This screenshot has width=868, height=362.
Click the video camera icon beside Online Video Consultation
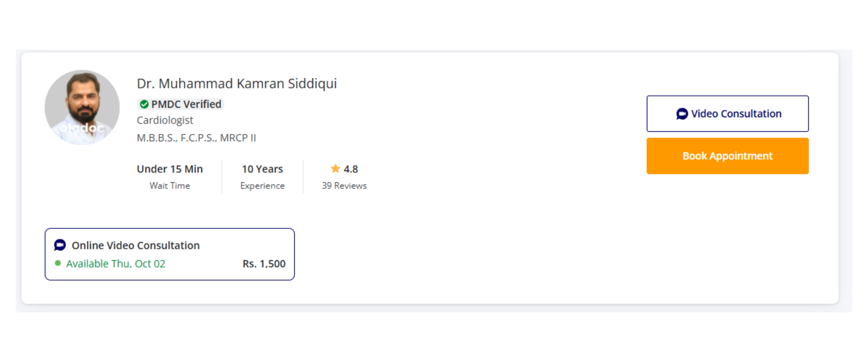[60, 245]
